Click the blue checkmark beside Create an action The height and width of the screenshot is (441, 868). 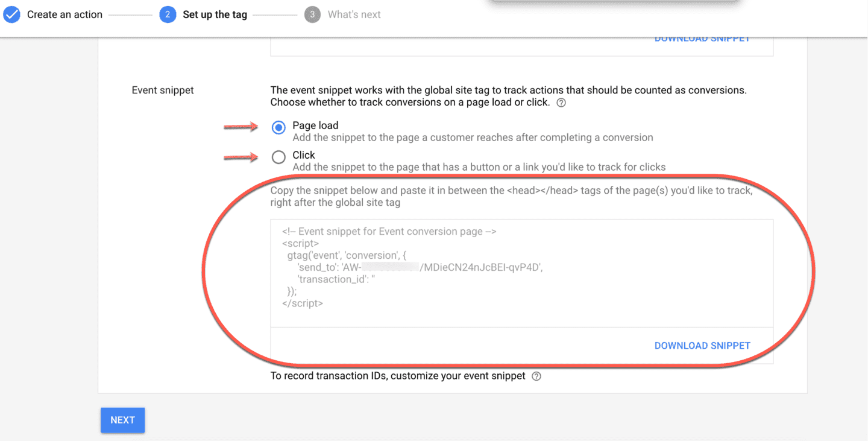click(x=11, y=14)
